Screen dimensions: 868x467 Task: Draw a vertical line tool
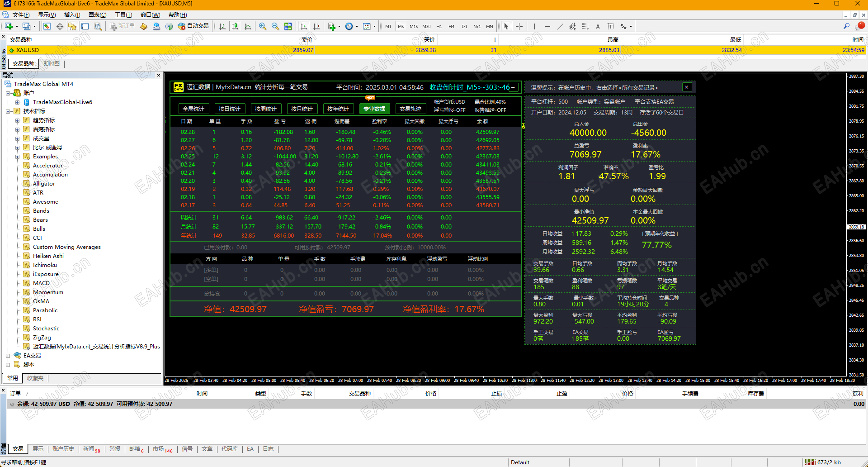534,26
